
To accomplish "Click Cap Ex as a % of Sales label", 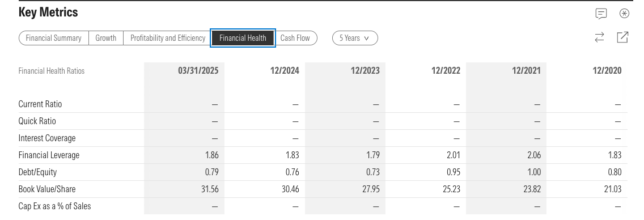I will click(54, 206).
